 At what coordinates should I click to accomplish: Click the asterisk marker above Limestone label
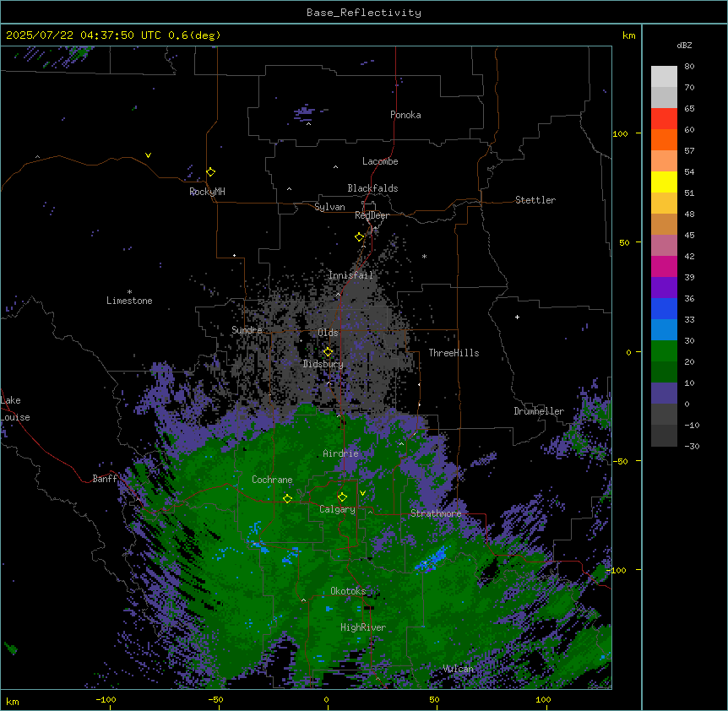pyautogui.click(x=129, y=292)
